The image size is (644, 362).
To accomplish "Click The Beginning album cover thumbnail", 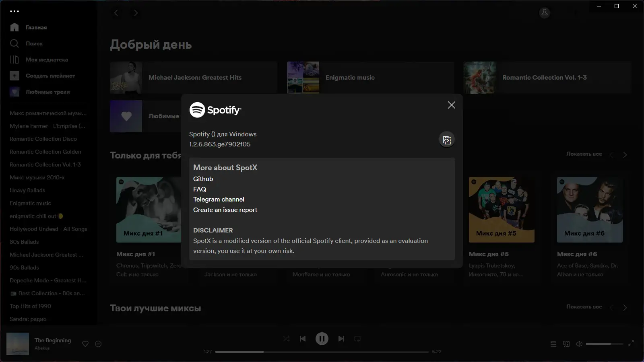I will point(18,344).
